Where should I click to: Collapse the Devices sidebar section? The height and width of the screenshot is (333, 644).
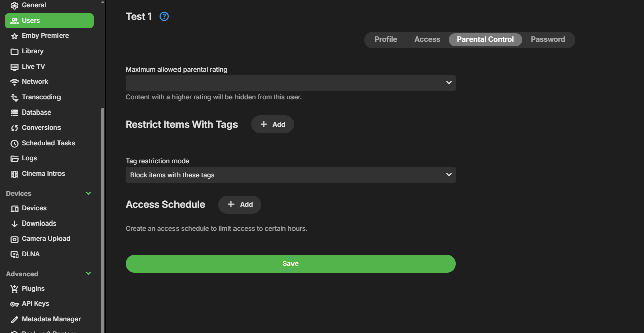(x=89, y=193)
